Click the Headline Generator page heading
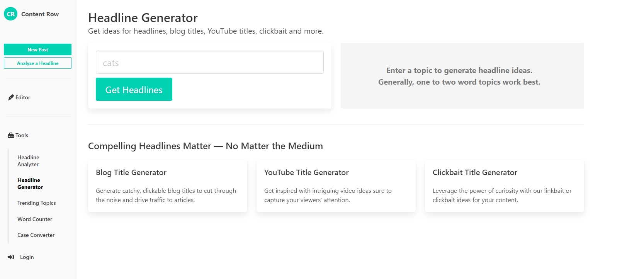The image size is (644, 279). 143,18
